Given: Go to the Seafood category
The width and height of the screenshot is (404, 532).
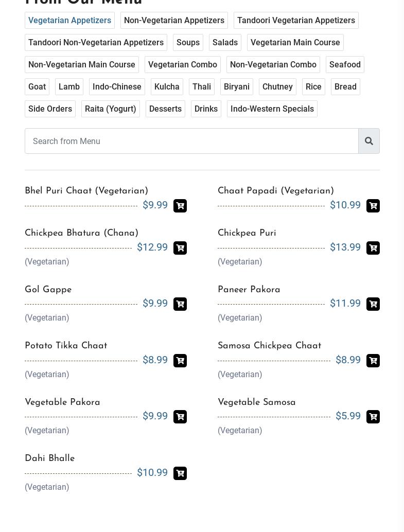Looking at the screenshot, I should pos(345,65).
